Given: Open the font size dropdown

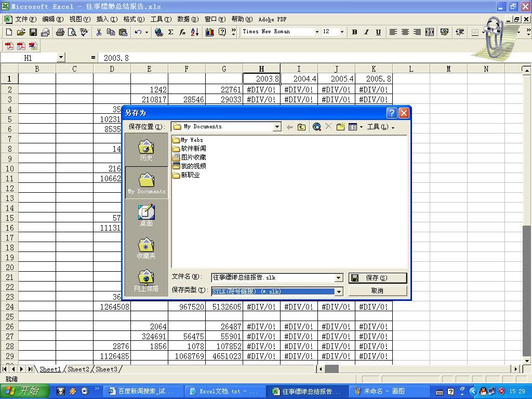Looking at the screenshot, I should [x=342, y=32].
